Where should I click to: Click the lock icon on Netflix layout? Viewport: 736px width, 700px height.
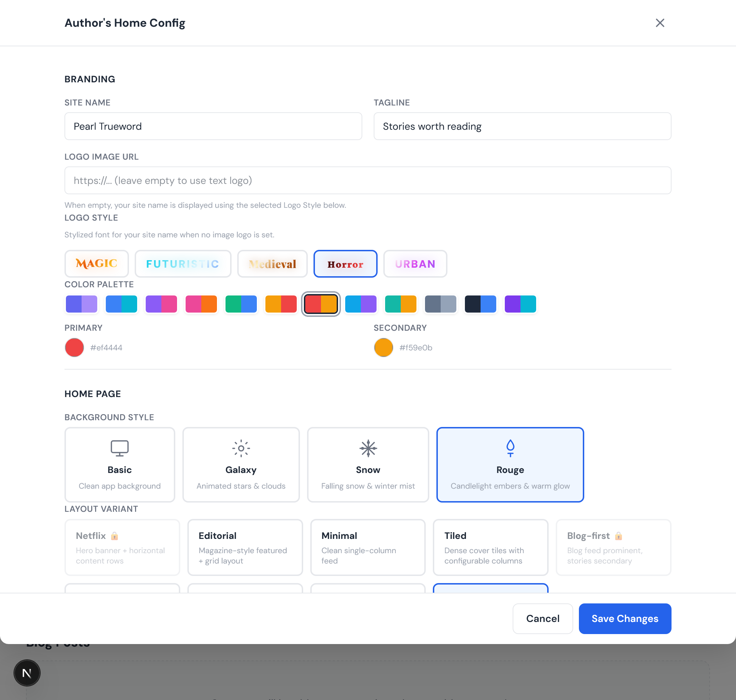point(114,536)
